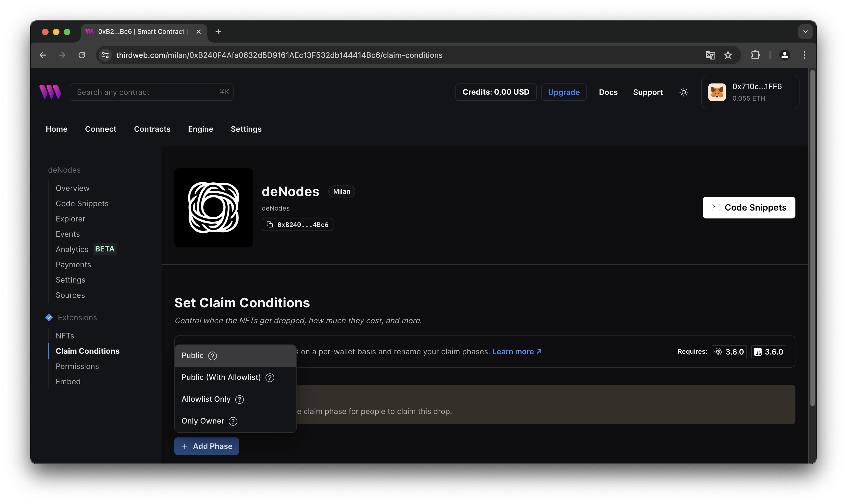This screenshot has height=504, width=847.
Task: Click the JS 3.6.0 version badge
Action: click(768, 352)
